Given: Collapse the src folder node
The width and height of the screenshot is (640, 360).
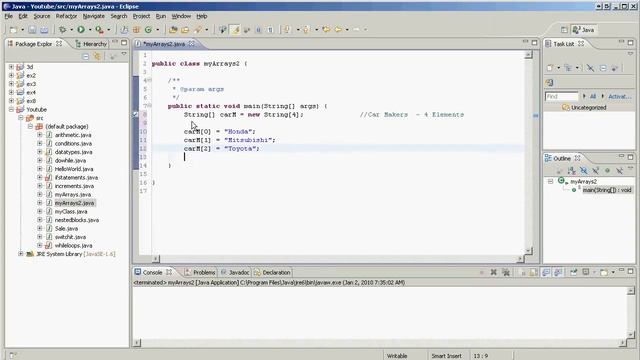Looking at the screenshot, I should coord(21,118).
